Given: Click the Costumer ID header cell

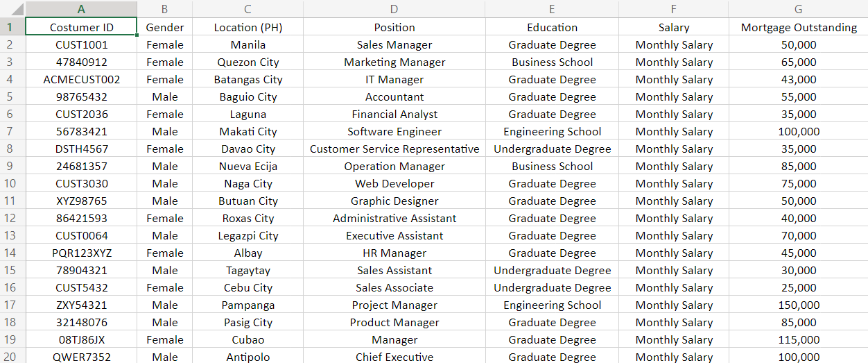Looking at the screenshot, I should point(81,28).
